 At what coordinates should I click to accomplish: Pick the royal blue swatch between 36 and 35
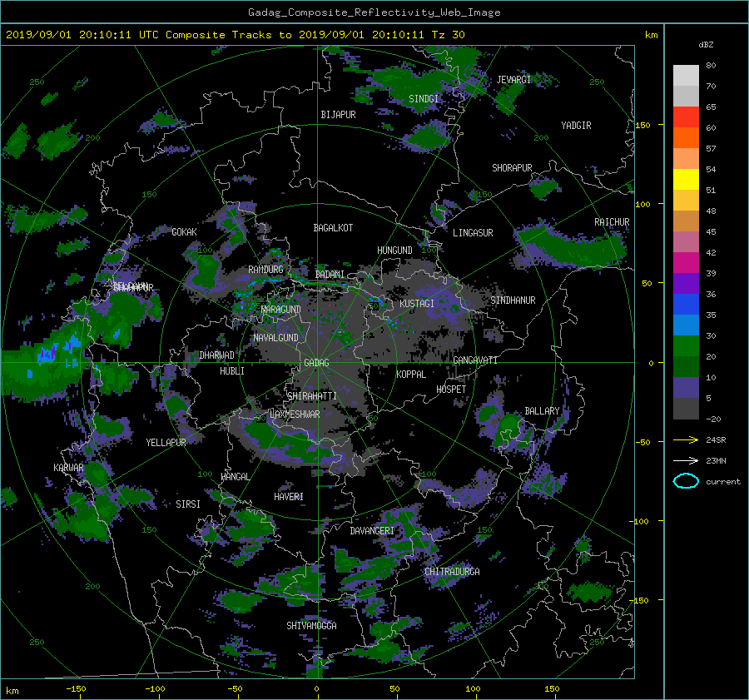pos(686,305)
